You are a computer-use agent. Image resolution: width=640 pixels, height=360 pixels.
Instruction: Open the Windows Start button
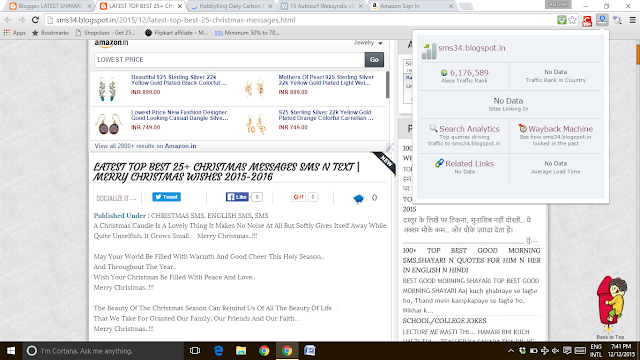click(11, 351)
